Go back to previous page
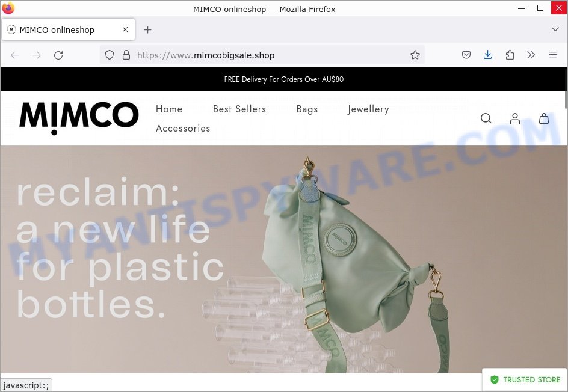The image size is (568, 392). (15, 55)
